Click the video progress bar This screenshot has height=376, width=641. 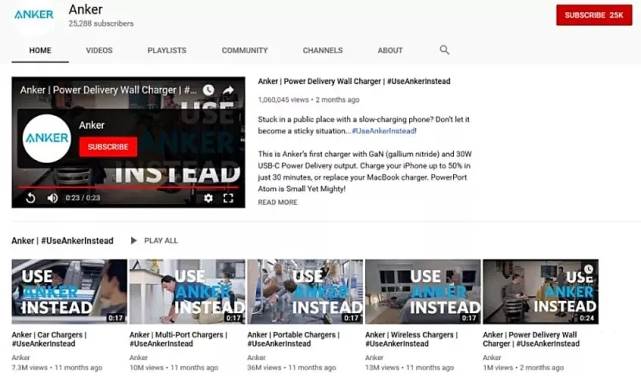click(128, 187)
